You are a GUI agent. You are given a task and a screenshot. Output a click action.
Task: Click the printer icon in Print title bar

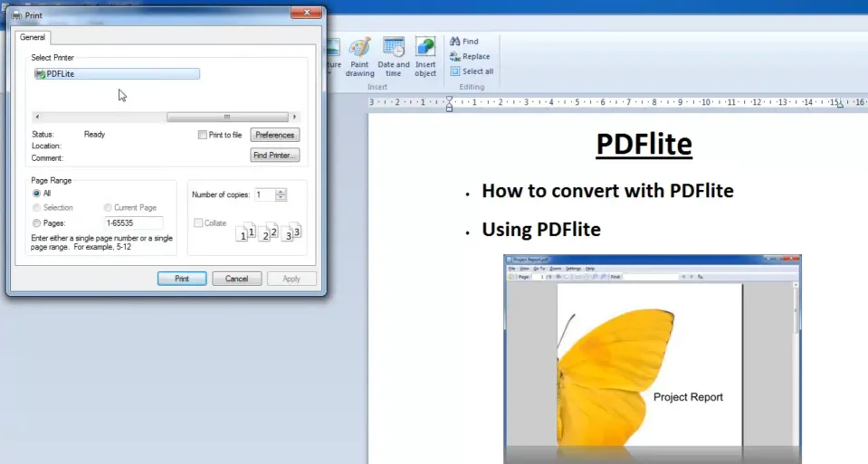coord(16,15)
